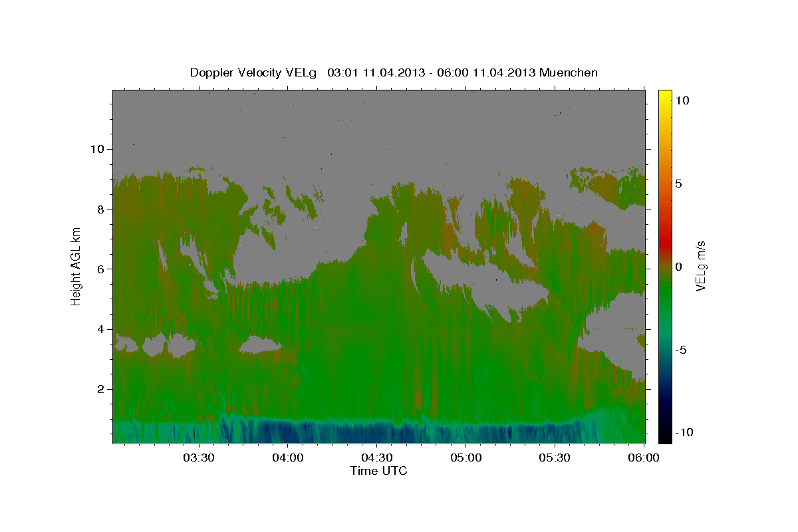Click the colorbar value 10 label

tap(682, 100)
